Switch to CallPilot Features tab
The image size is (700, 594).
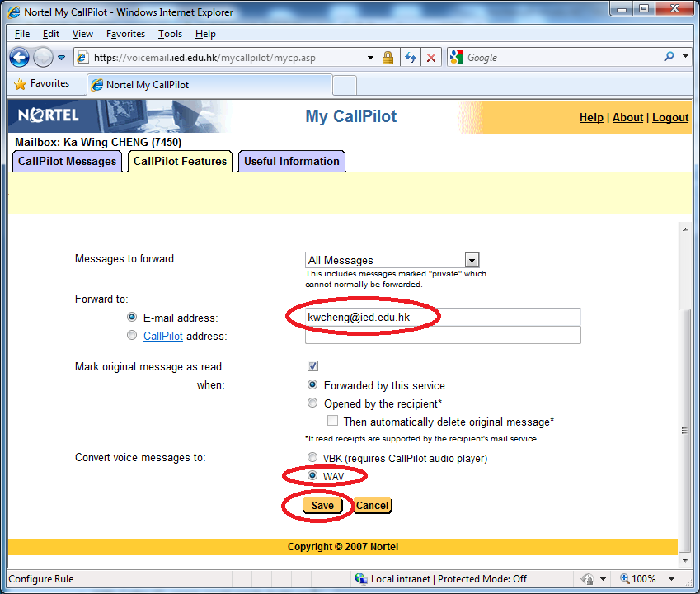pyautogui.click(x=180, y=161)
